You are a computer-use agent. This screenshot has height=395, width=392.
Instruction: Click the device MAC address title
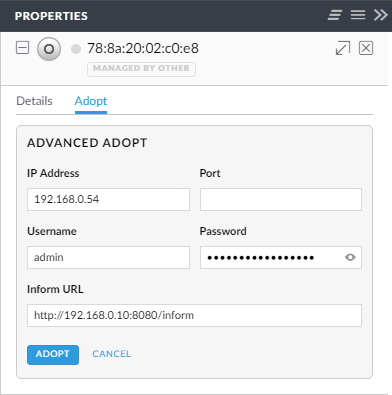click(x=143, y=48)
